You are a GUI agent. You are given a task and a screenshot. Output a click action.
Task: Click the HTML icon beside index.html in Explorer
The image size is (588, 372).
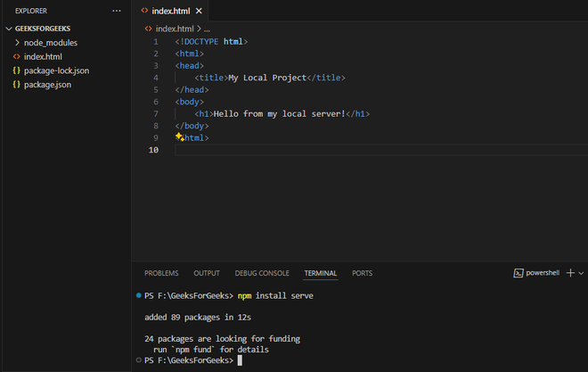[16, 56]
